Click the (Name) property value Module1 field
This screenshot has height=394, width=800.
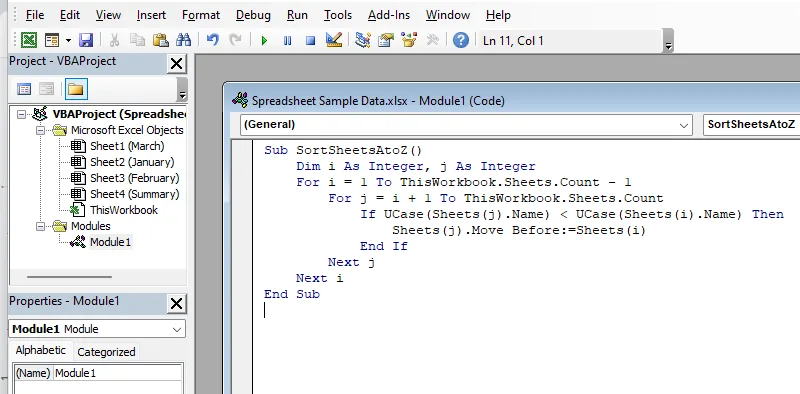click(x=117, y=373)
